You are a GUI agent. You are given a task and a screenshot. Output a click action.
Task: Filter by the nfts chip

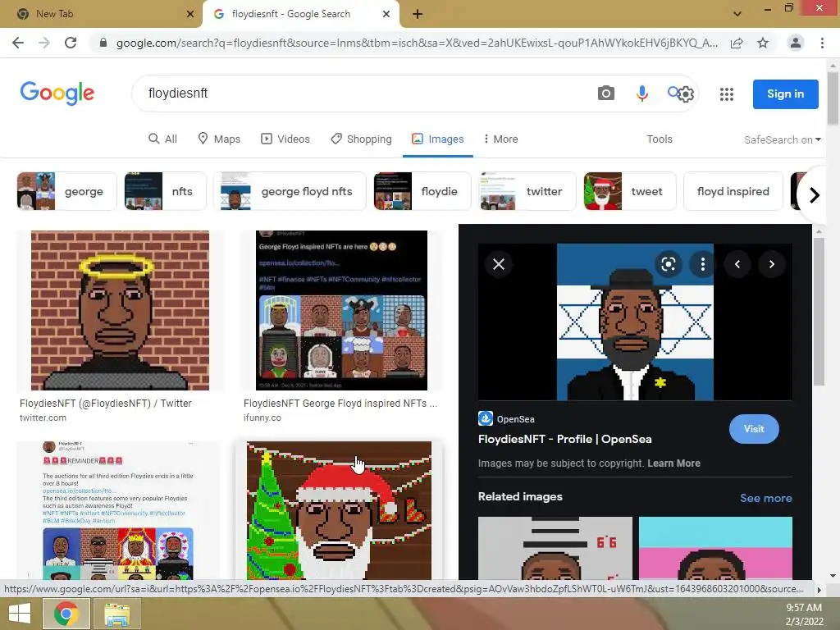(165, 191)
